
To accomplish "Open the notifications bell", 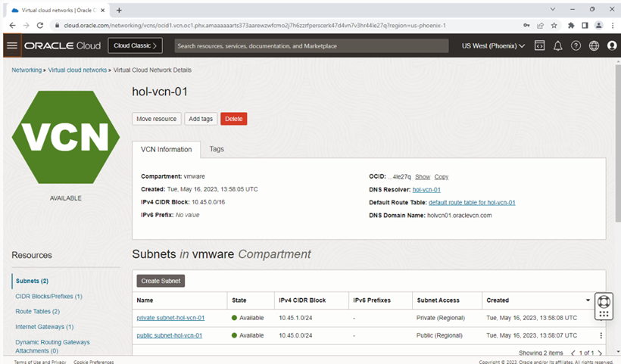I will (x=557, y=46).
